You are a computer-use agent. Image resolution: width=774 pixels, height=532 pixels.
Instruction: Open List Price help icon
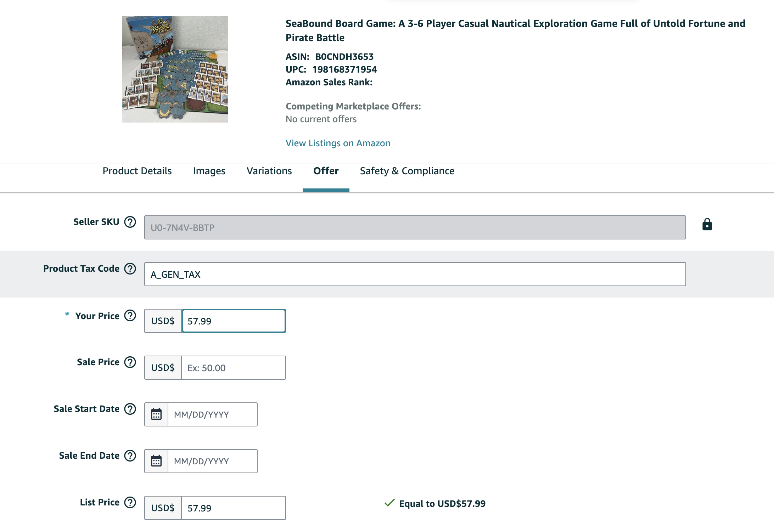tap(130, 502)
